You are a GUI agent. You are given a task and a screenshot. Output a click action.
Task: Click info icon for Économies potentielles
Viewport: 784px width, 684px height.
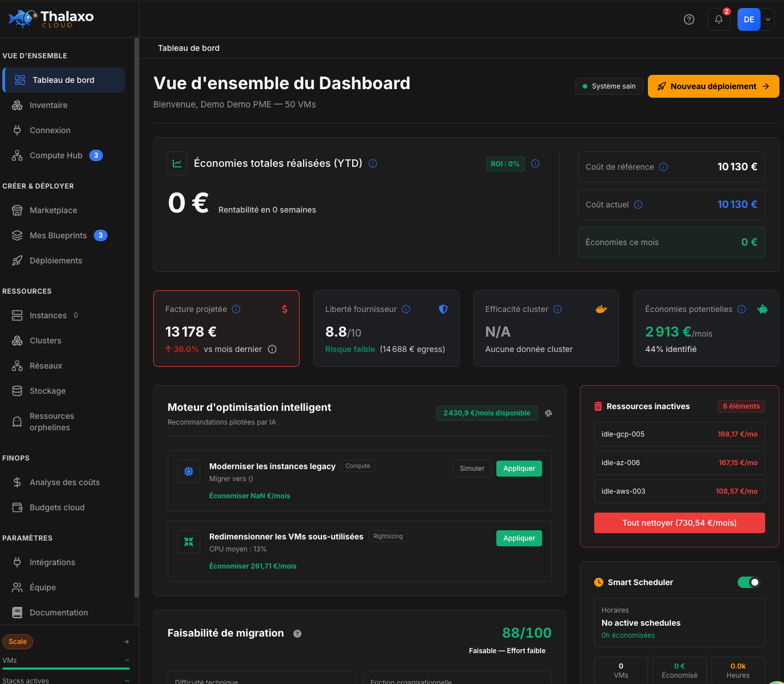pyautogui.click(x=742, y=309)
